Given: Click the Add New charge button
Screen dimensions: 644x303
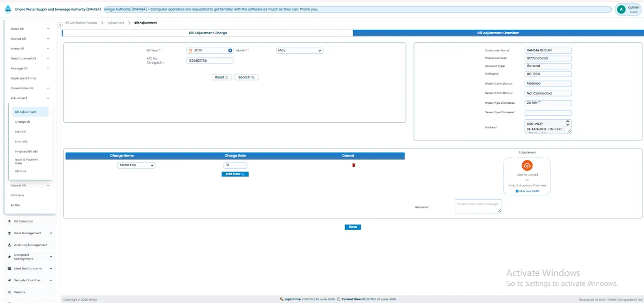Looking at the screenshot, I should [235, 174].
